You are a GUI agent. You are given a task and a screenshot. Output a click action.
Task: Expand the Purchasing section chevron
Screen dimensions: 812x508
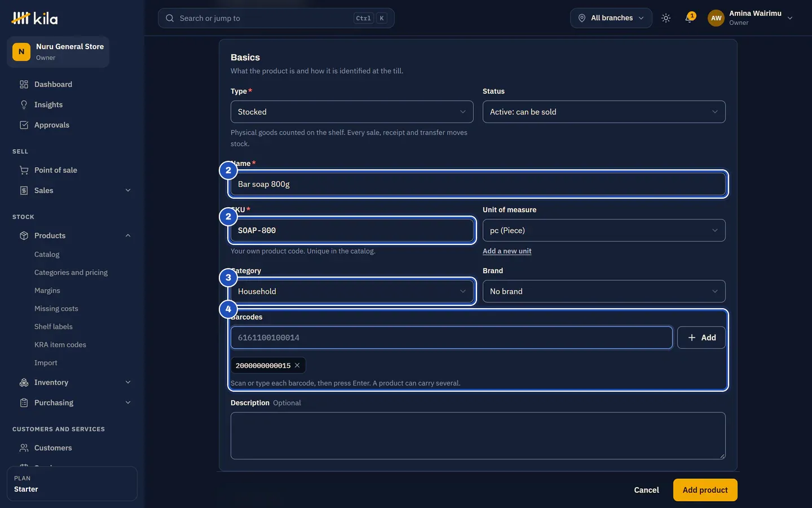128,403
